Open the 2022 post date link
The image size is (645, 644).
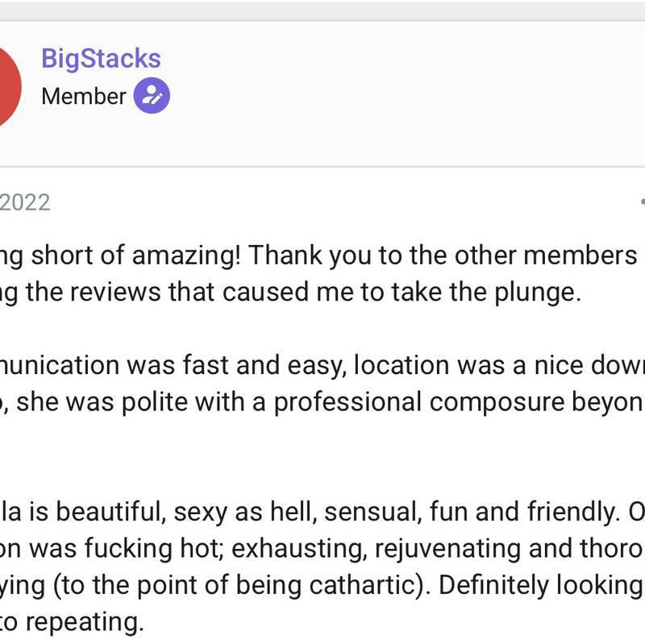[24, 202]
